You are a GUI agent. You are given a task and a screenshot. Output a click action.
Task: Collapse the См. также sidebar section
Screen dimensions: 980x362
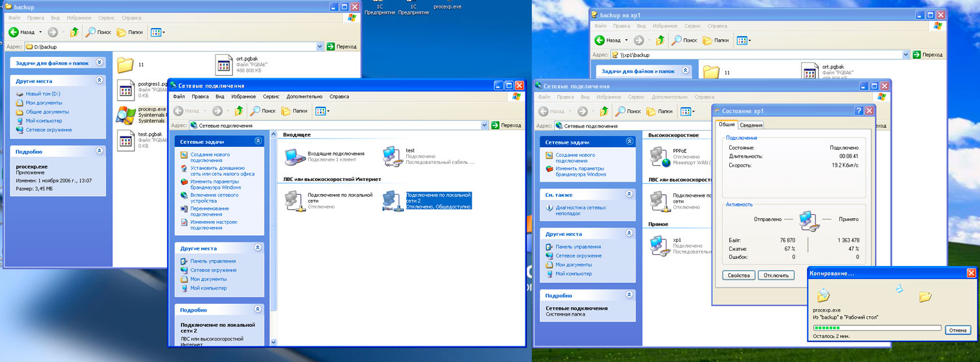click(629, 194)
